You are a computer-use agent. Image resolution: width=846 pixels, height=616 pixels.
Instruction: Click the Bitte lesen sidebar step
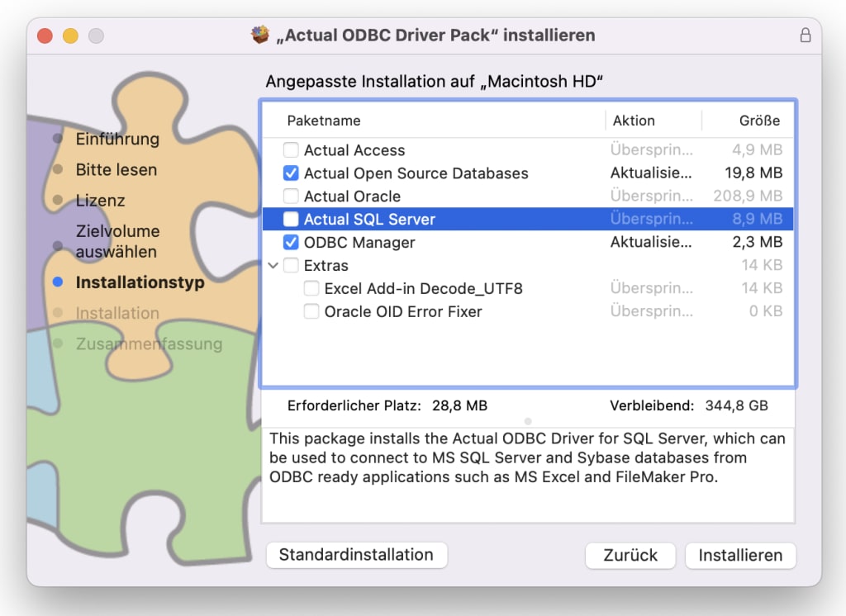pos(116,170)
